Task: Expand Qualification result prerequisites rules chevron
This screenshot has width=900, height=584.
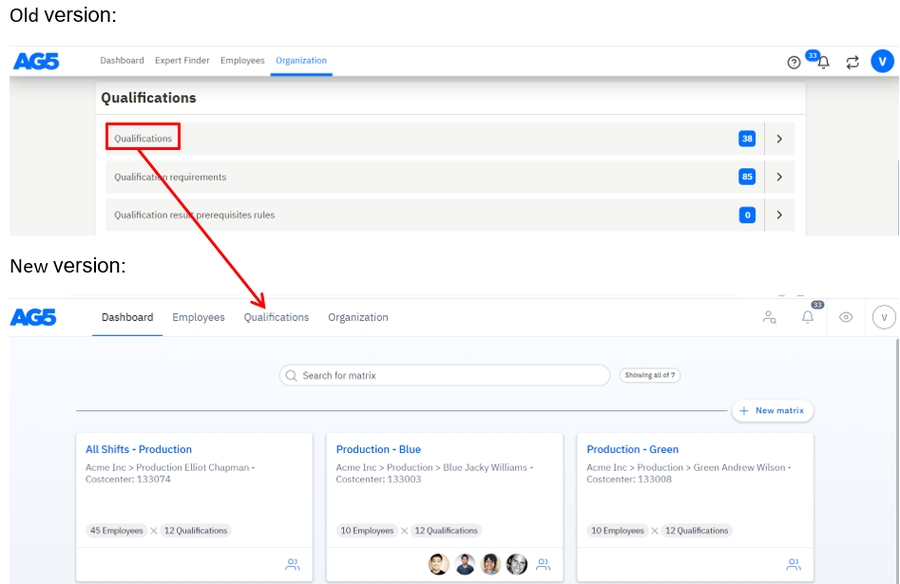Action: (779, 215)
